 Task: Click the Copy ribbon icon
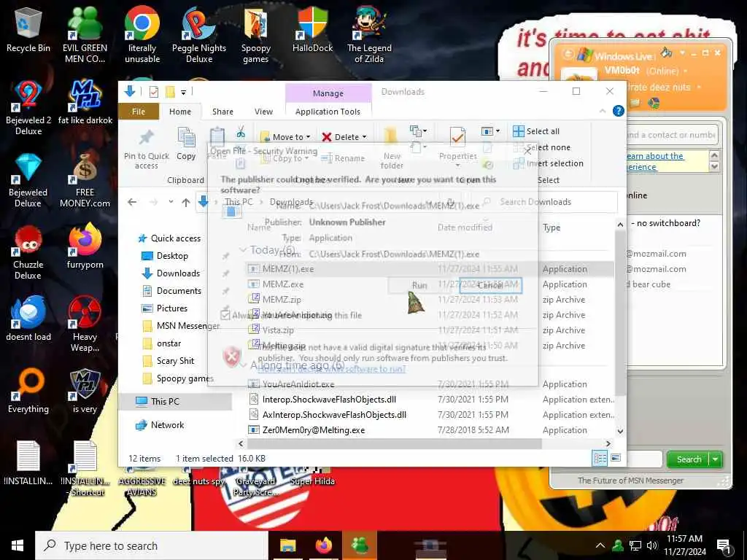186,144
